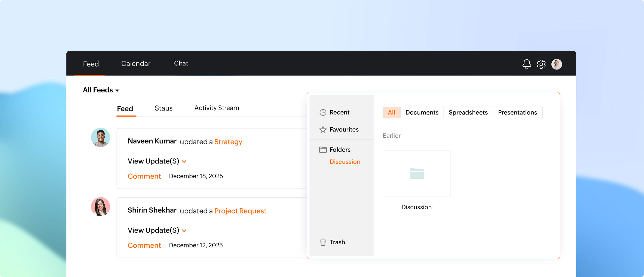Open the notifications bell icon
Screen dimensions: 644x277
527,64
